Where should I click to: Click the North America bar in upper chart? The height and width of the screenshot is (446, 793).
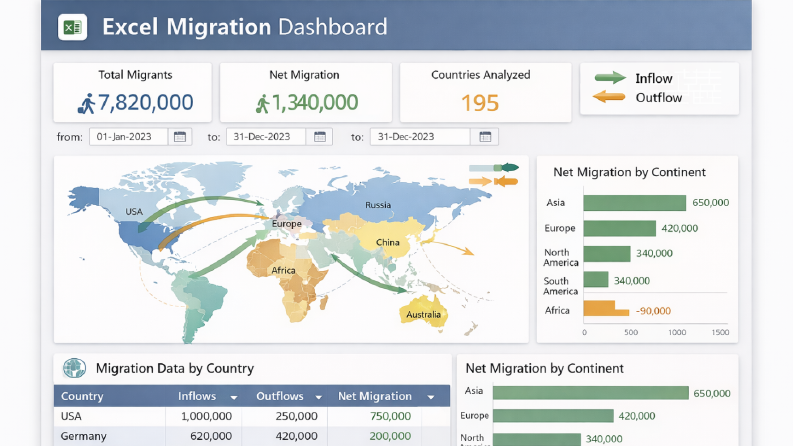[x=607, y=253]
